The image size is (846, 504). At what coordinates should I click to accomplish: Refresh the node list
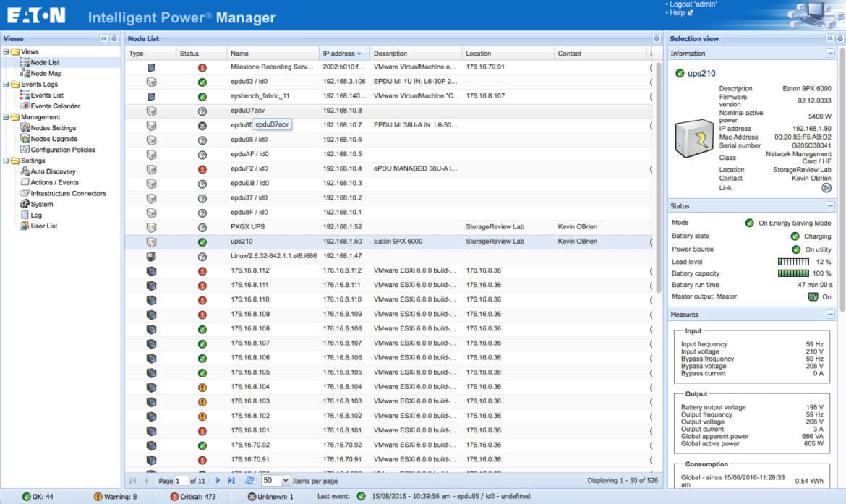coord(249,480)
